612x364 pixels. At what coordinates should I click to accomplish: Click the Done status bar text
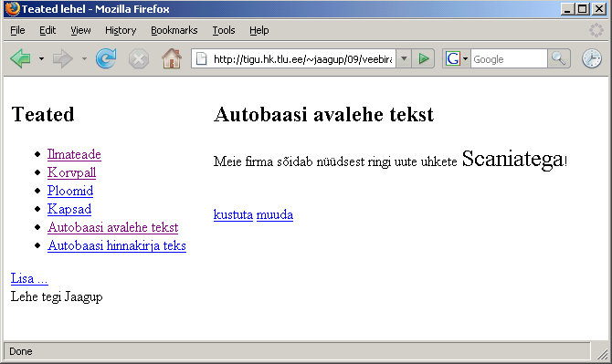(21, 351)
